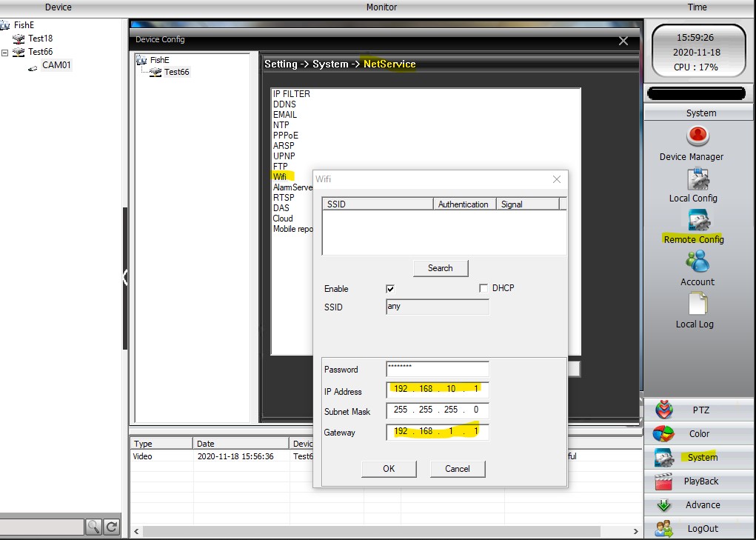
Task: Select the DDNS item in NetService list
Action: 284,104
